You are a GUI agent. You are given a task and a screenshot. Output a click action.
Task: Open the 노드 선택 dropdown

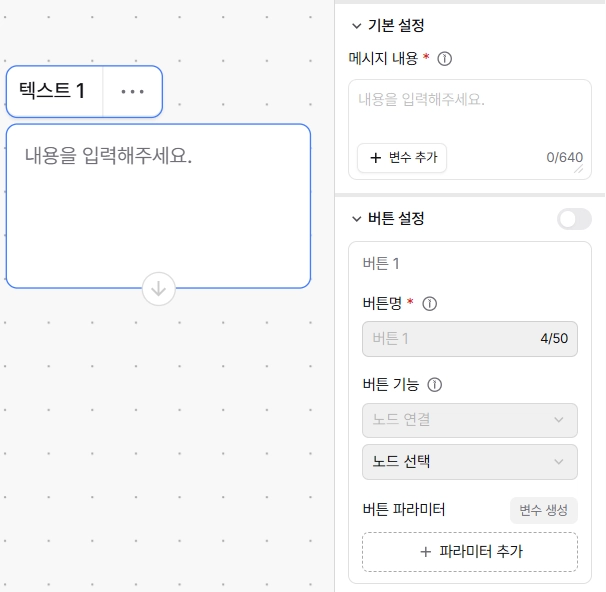470,462
